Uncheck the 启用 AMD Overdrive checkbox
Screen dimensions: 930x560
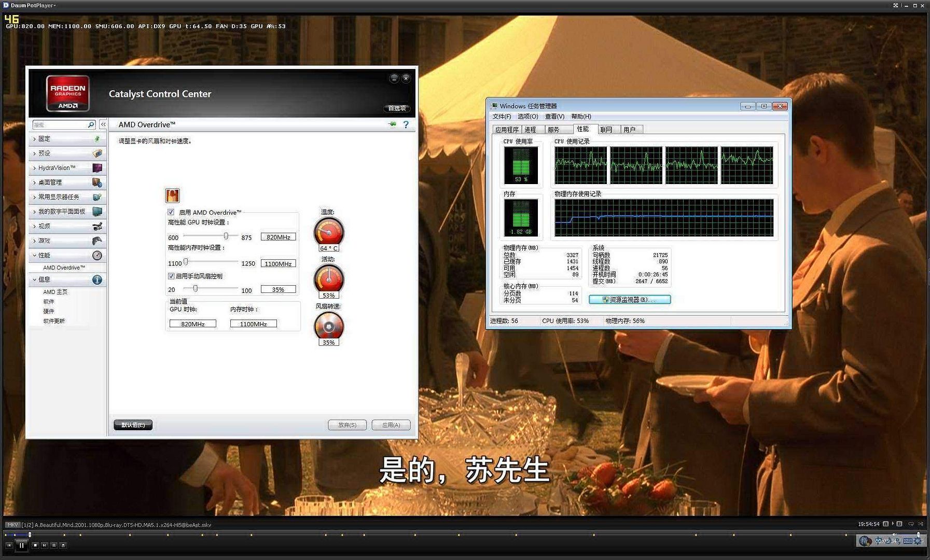click(171, 212)
